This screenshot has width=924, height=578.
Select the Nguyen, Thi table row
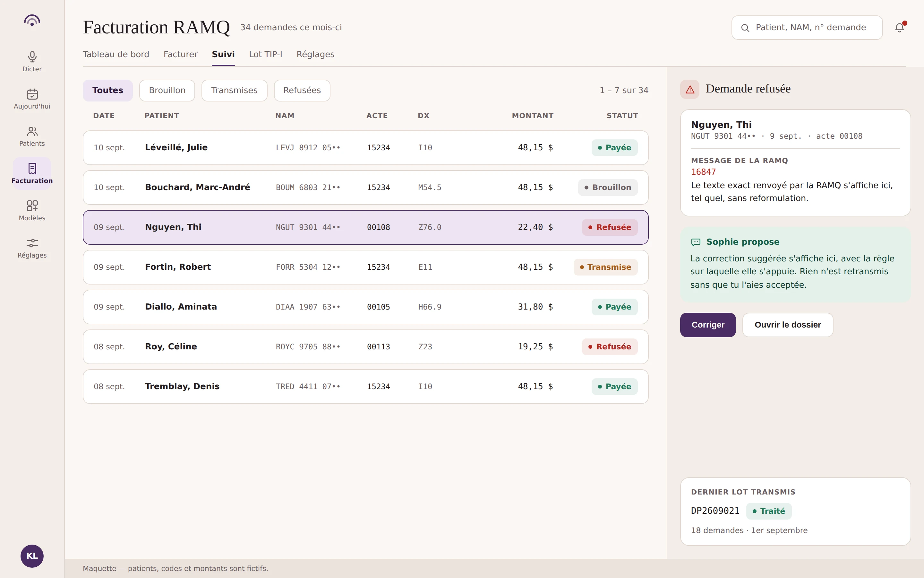pyautogui.click(x=366, y=227)
